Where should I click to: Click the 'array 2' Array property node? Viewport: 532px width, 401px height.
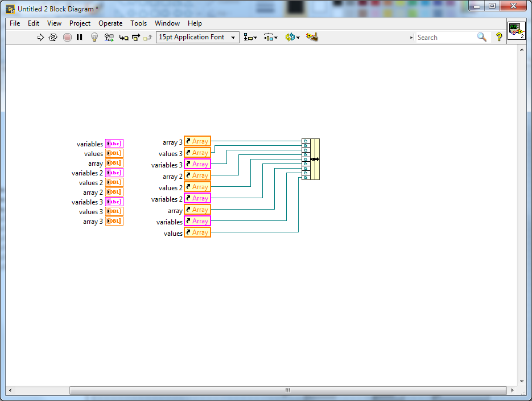tap(197, 175)
